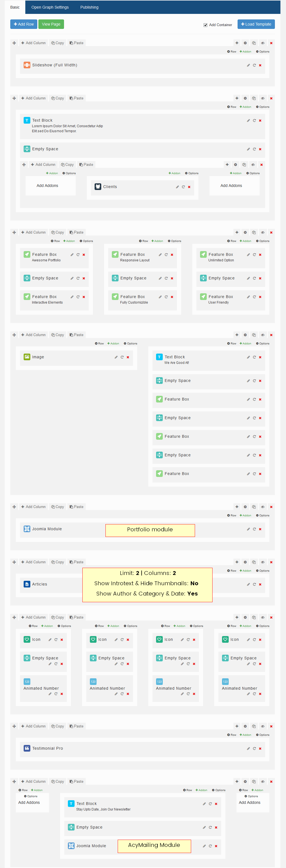286x868 pixels.
Task: Duplicate the Slideshow (Full Width) addon
Action: pos(254,65)
